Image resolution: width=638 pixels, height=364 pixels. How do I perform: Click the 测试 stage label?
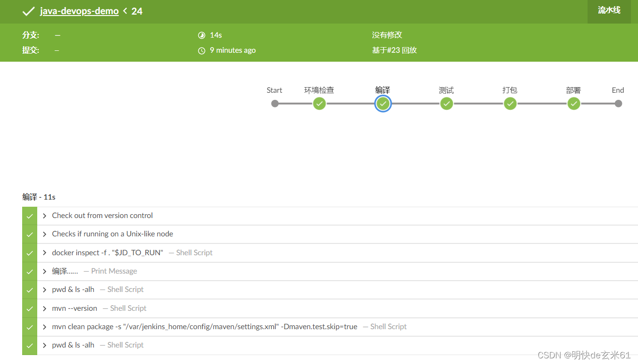click(446, 90)
